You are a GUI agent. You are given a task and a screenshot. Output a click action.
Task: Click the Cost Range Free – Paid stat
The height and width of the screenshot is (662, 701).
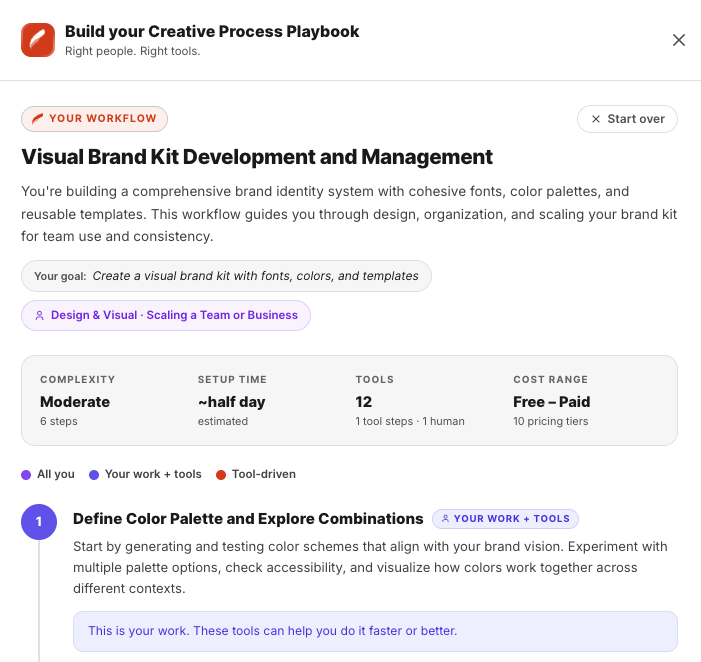coord(552,401)
